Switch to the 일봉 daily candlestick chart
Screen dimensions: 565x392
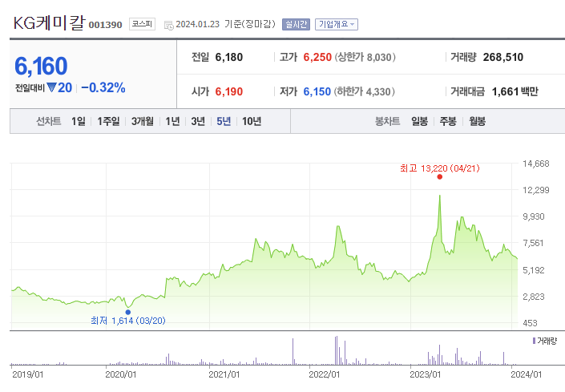click(419, 121)
